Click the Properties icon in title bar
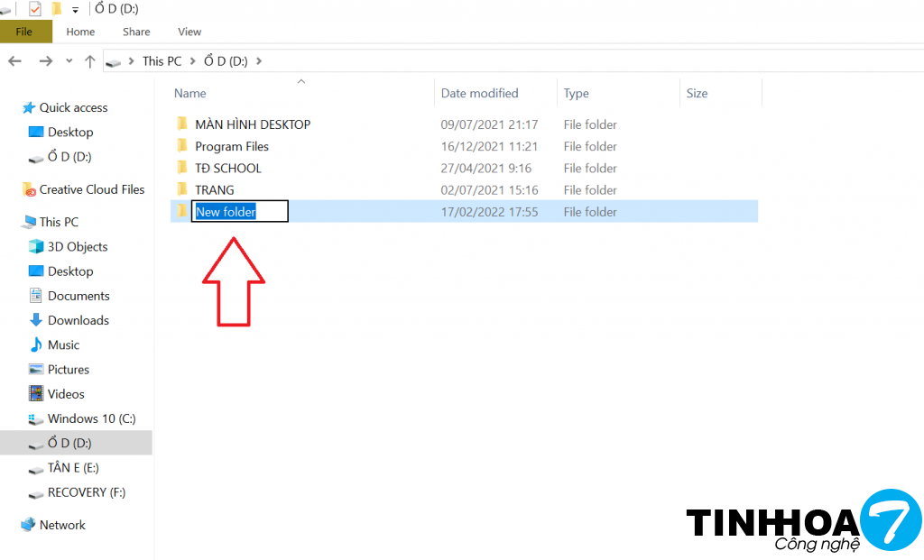 [35, 9]
